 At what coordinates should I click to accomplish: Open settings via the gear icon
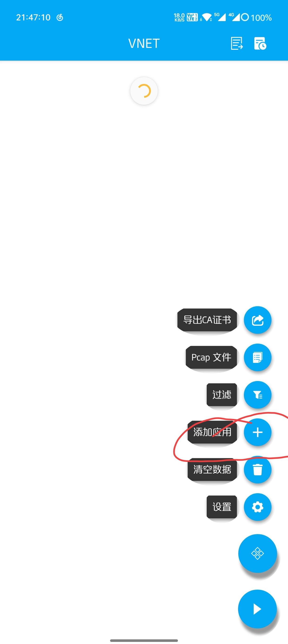(258, 507)
